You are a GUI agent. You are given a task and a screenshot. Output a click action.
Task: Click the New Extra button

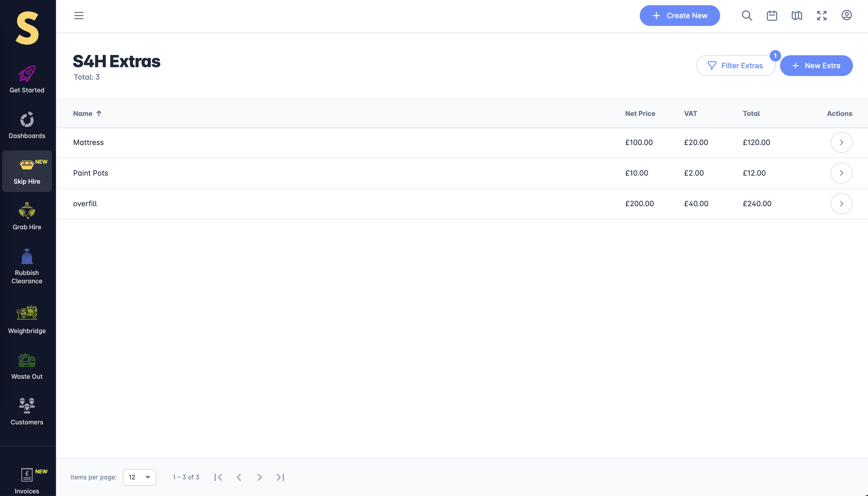pyautogui.click(x=816, y=66)
